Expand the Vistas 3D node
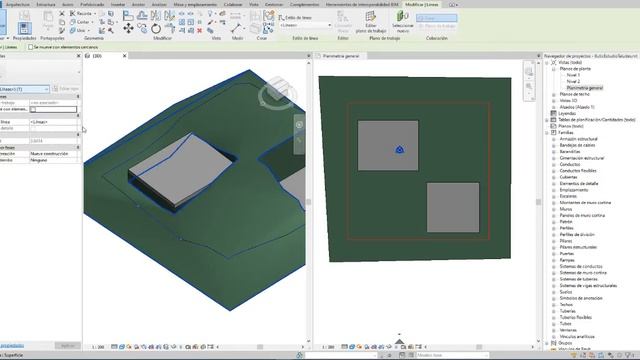The width and height of the screenshot is (640, 360). 554,100
